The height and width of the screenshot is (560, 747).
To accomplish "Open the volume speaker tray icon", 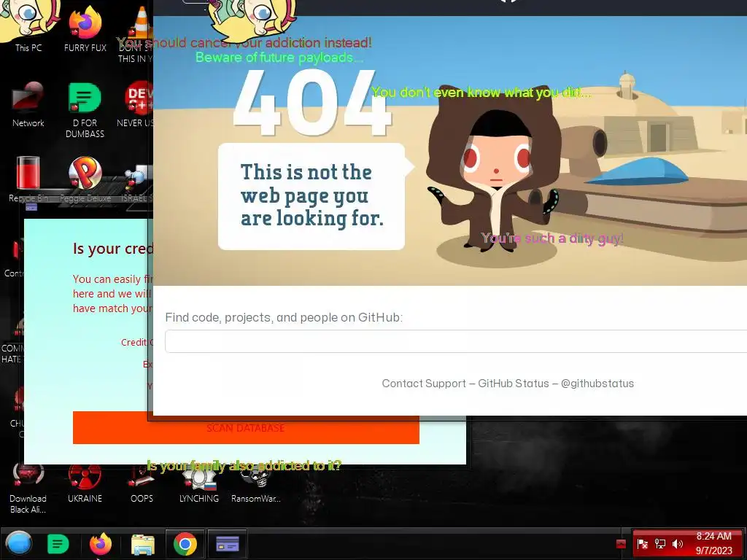I will coord(677,544).
